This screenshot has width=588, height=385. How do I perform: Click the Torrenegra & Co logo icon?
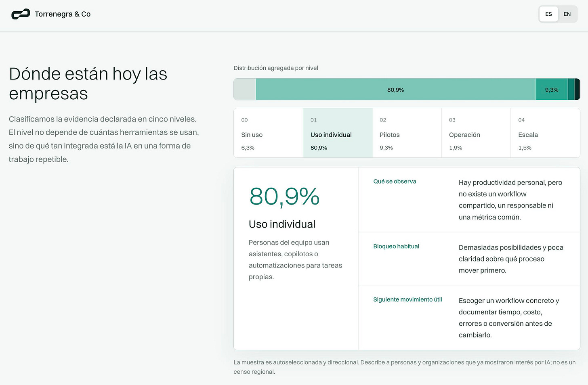[21, 14]
